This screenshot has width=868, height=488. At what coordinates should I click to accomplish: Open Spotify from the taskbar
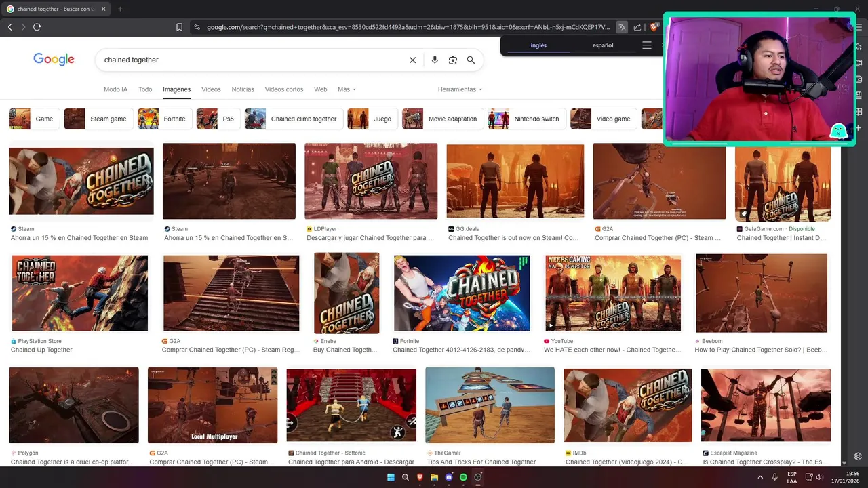[464, 477]
